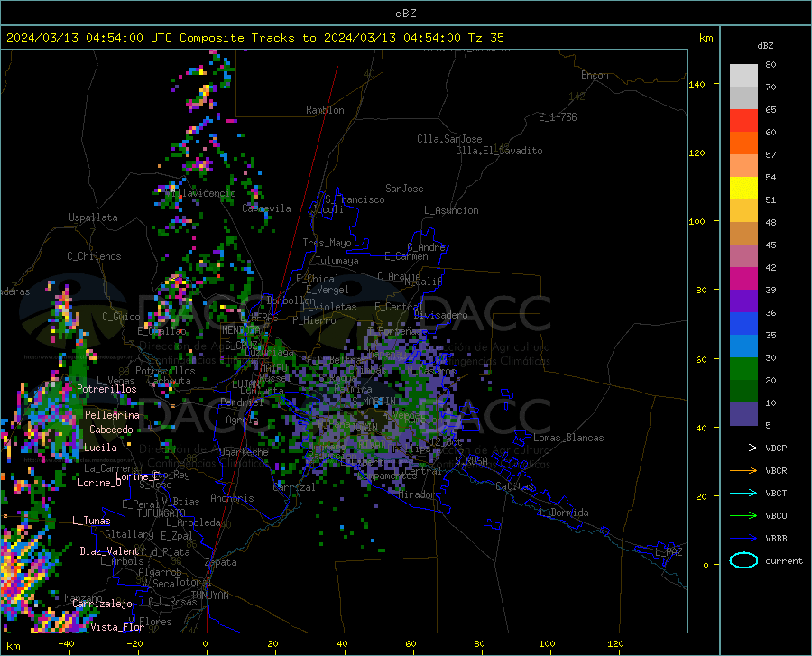Click the Pellegrina station label
812x656 pixels.
click(112, 415)
